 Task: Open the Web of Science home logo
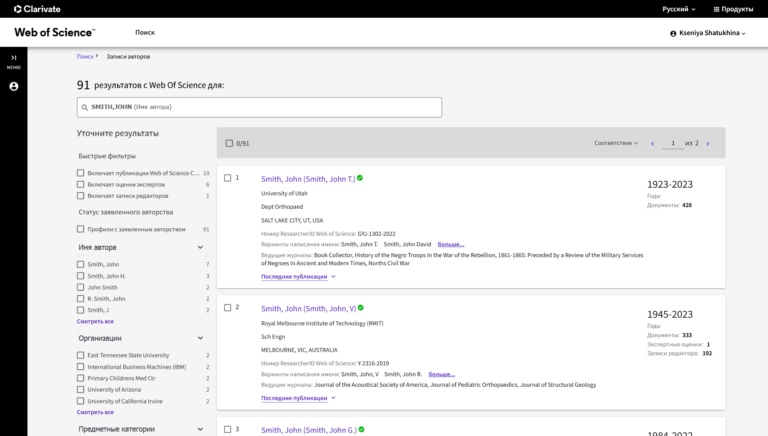55,32
